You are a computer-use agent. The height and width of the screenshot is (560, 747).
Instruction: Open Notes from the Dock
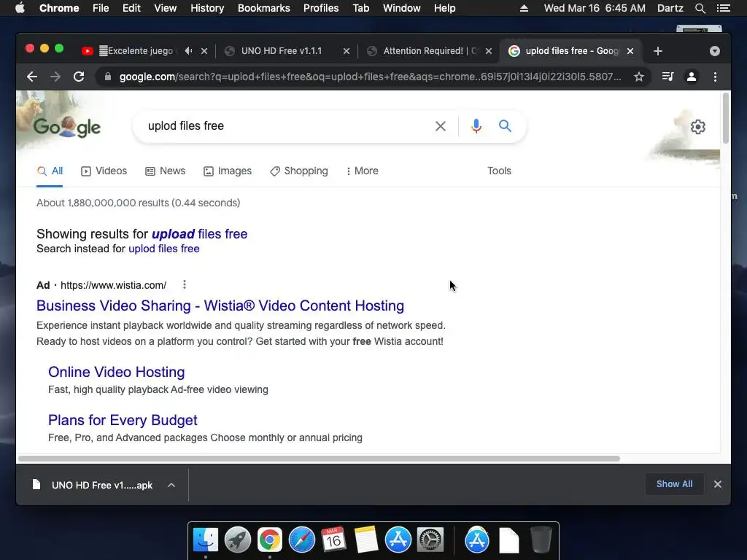[365, 540]
